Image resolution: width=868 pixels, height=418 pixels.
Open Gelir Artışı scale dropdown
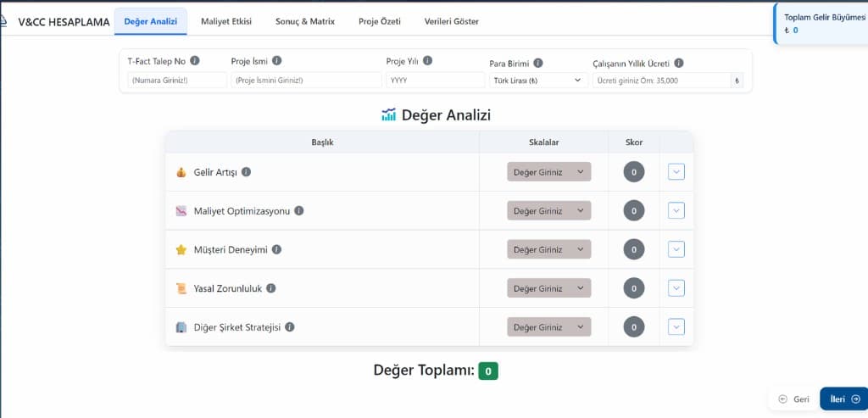549,171
